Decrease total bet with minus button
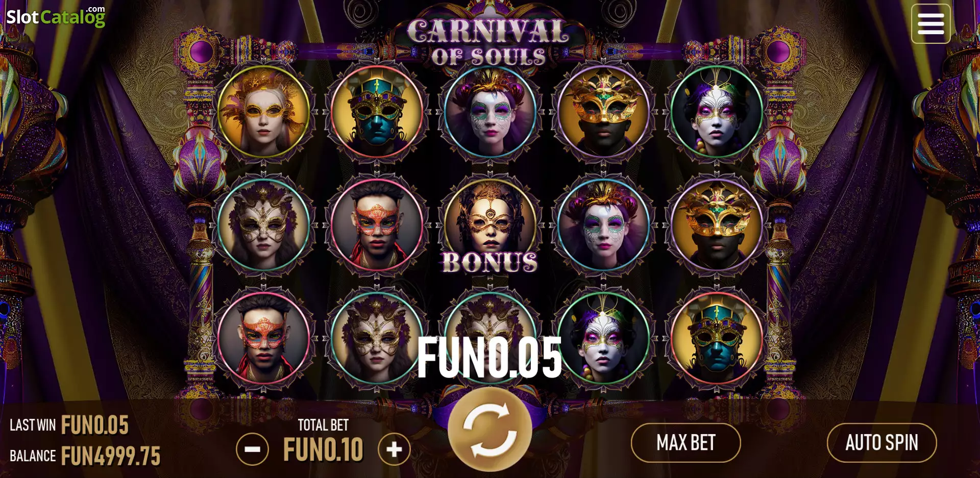This screenshot has width=980, height=478. click(252, 449)
